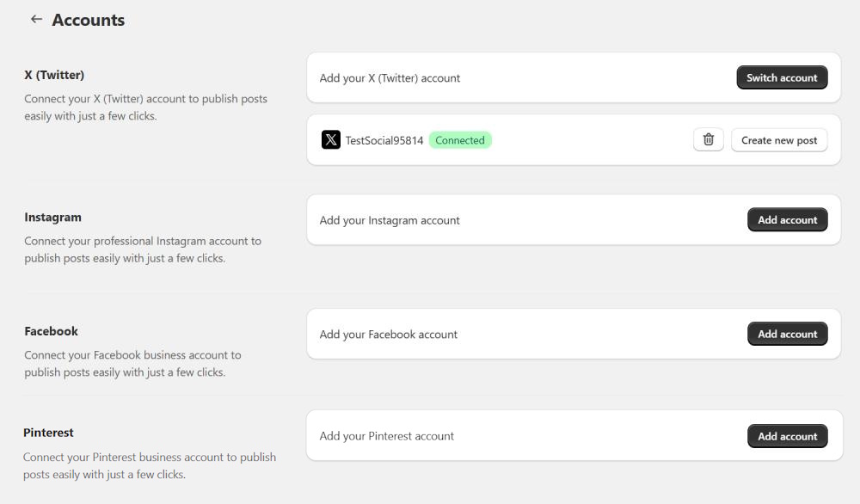The width and height of the screenshot is (860, 504).
Task: Select the TestSocial95814 username
Action: click(x=384, y=140)
